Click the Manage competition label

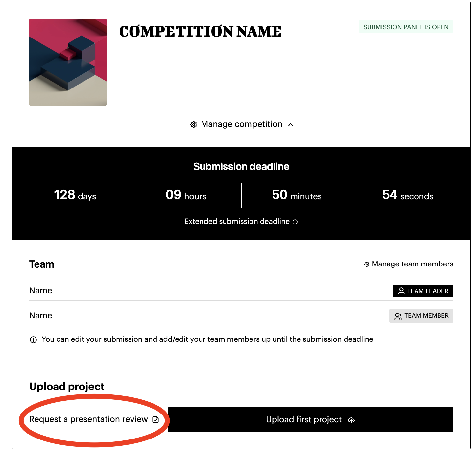click(x=242, y=124)
